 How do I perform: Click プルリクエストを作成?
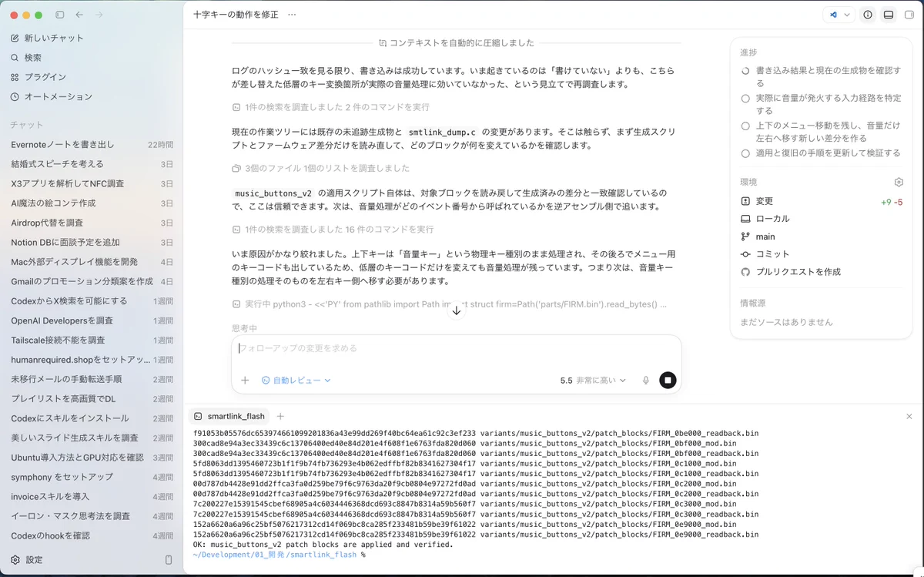coord(821,272)
